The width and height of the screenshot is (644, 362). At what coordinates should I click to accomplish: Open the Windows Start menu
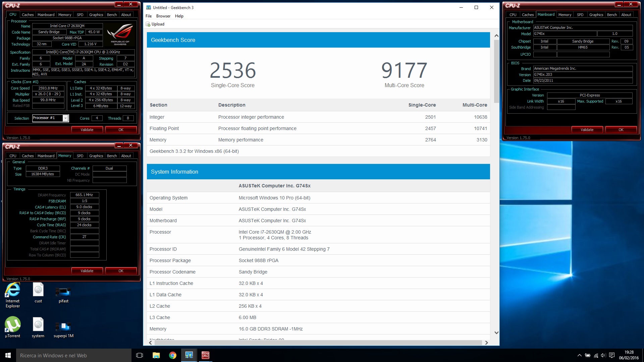coord(8,355)
